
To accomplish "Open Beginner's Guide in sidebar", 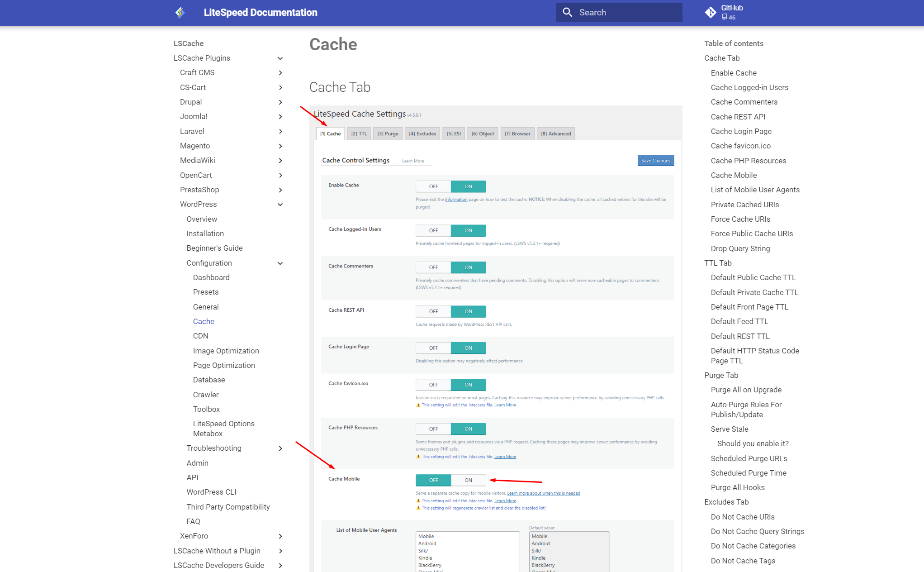I will point(214,248).
